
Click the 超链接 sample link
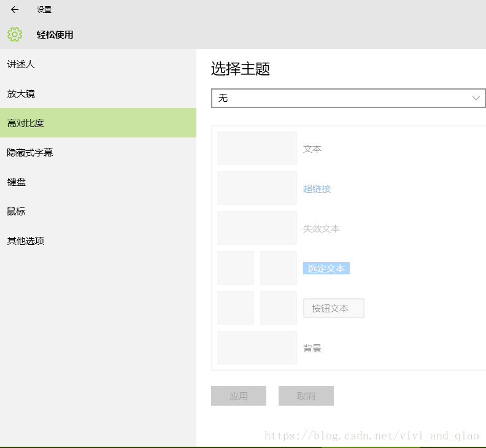click(x=317, y=189)
